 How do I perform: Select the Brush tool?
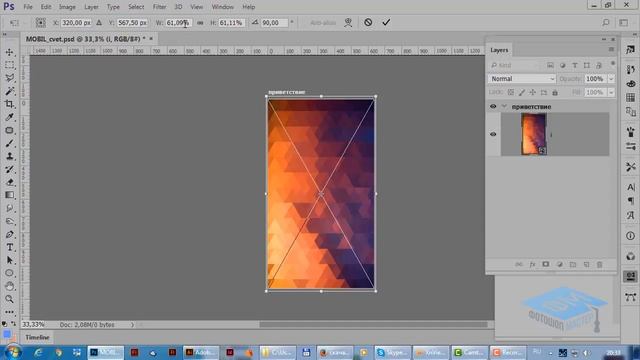point(9,143)
